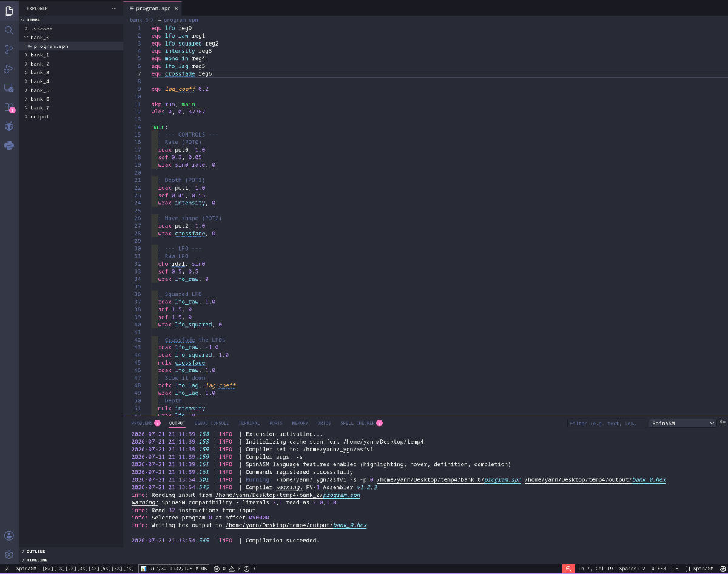Switch to the Ports panel tab
Viewport: 728px width, 574px height.
click(276, 423)
